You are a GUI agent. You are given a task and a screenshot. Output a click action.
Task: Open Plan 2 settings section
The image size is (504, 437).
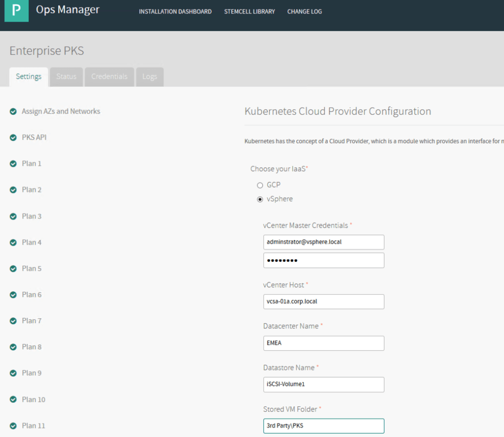click(x=31, y=190)
